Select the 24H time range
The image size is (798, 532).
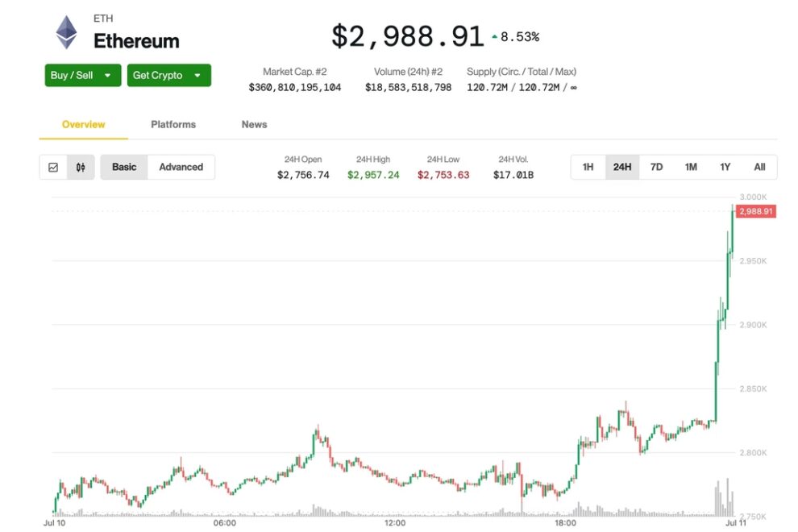pos(622,167)
